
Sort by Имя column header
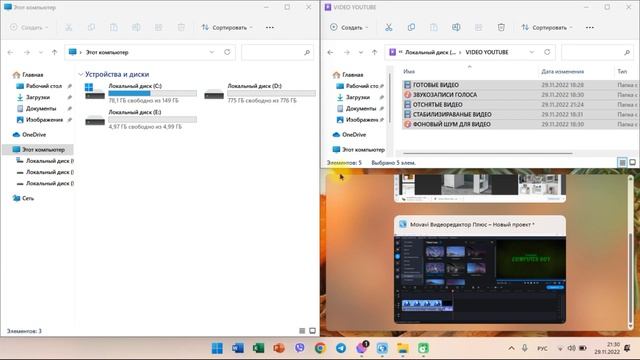point(409,71)
